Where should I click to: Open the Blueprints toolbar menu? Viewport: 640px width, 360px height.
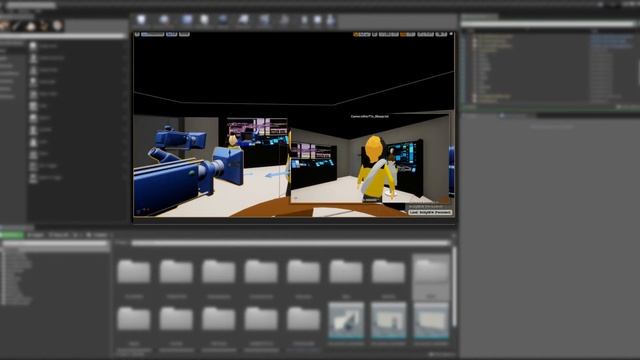(x=243, y=20)
